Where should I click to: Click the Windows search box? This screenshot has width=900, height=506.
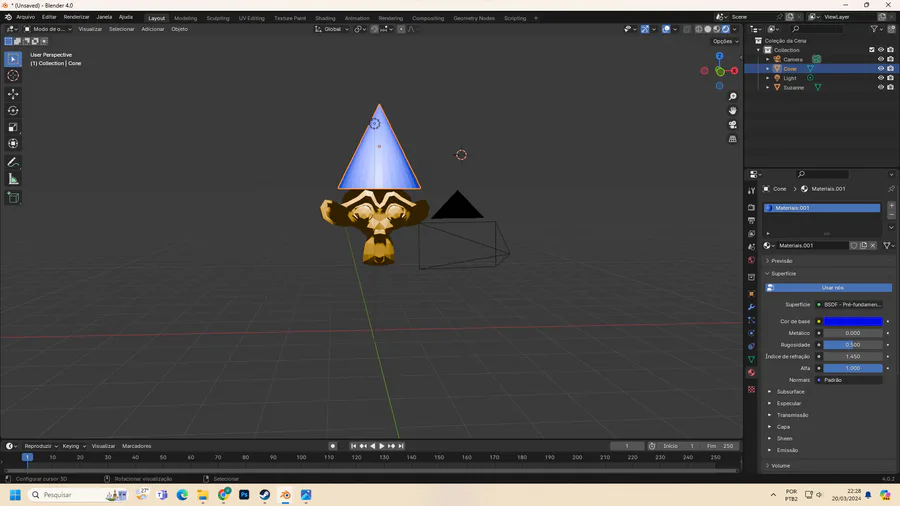79,495
